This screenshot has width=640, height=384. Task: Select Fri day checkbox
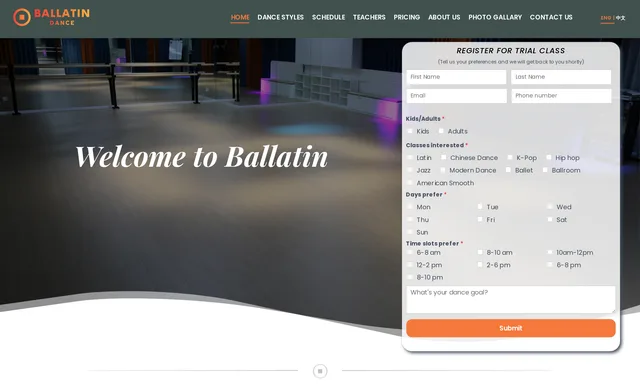point(480,220)
